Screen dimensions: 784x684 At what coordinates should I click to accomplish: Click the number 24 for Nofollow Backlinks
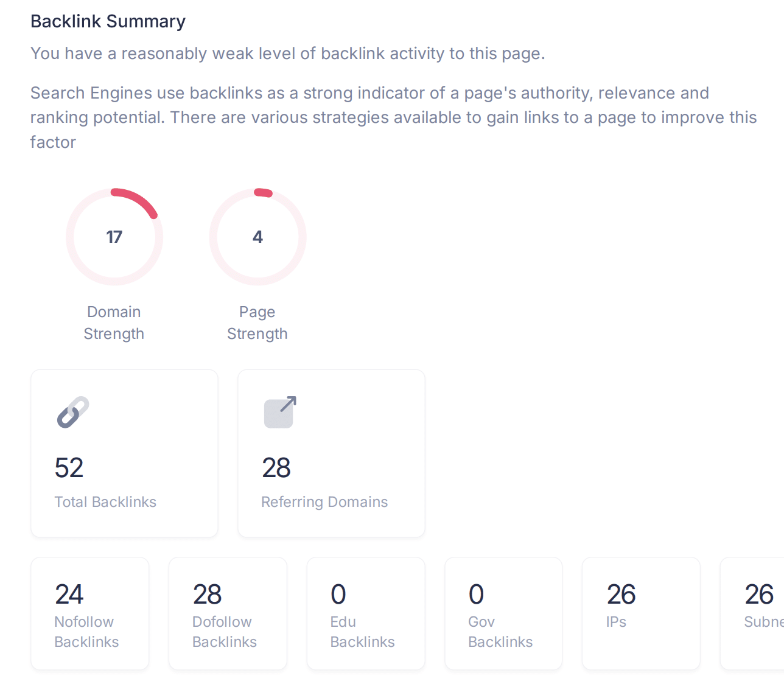(69, 595)
